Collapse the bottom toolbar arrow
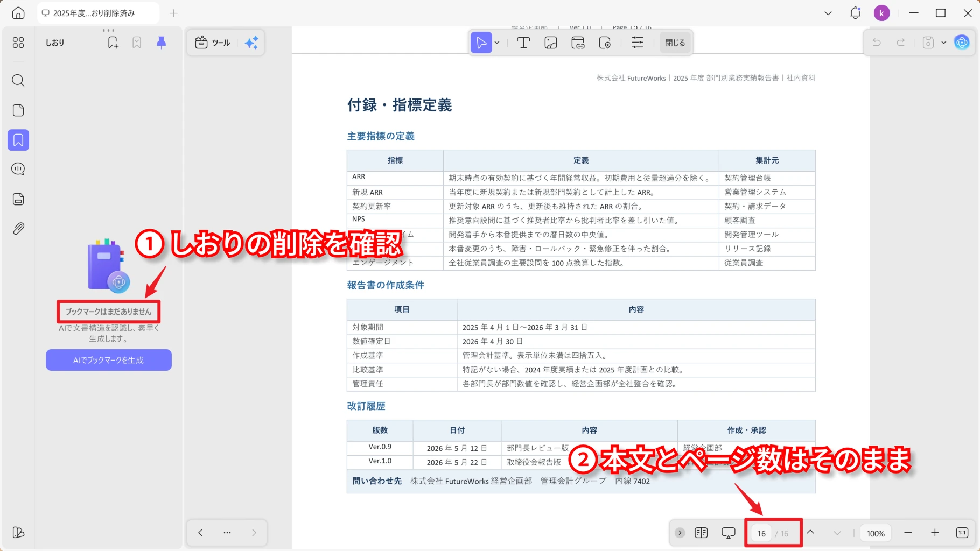 tap(680, 533)
